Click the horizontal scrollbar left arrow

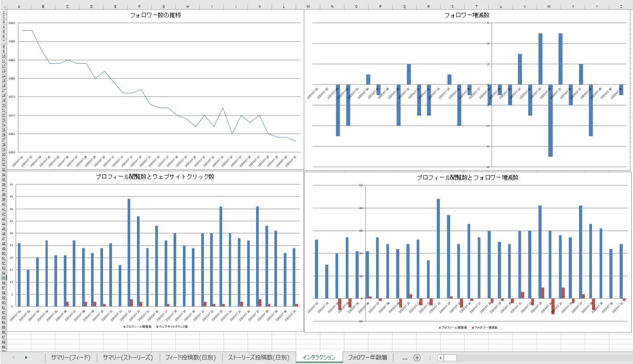pyautogui.click(x=440, y=358)
